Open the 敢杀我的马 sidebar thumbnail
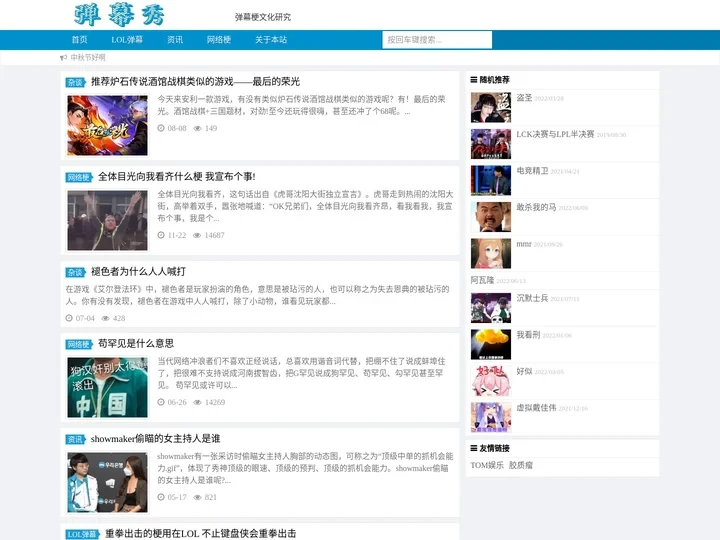720x540 pixels. coord(491,217)
